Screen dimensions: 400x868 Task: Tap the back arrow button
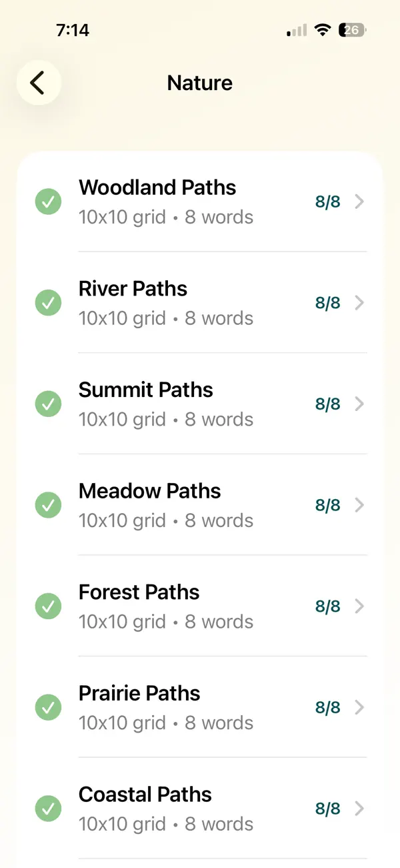39,83
